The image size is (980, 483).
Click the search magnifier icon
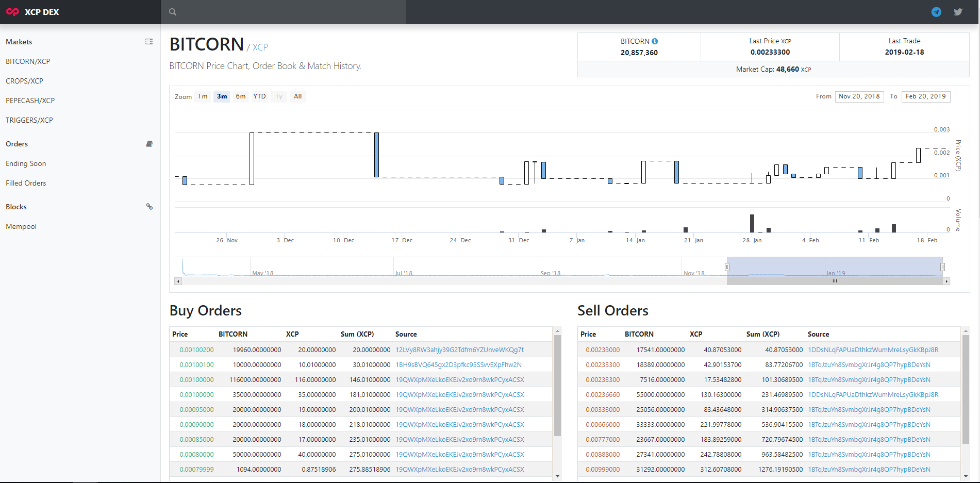pos(173,12)
